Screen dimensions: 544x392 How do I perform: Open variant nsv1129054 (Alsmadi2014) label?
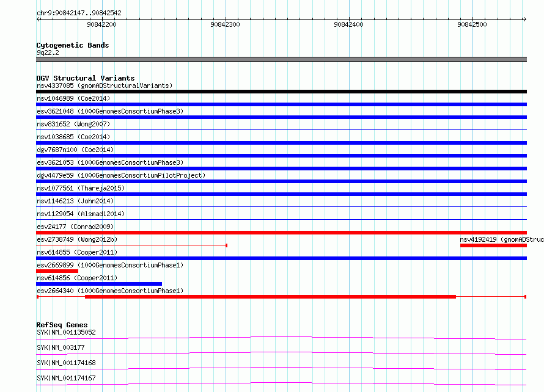[81, 214]
